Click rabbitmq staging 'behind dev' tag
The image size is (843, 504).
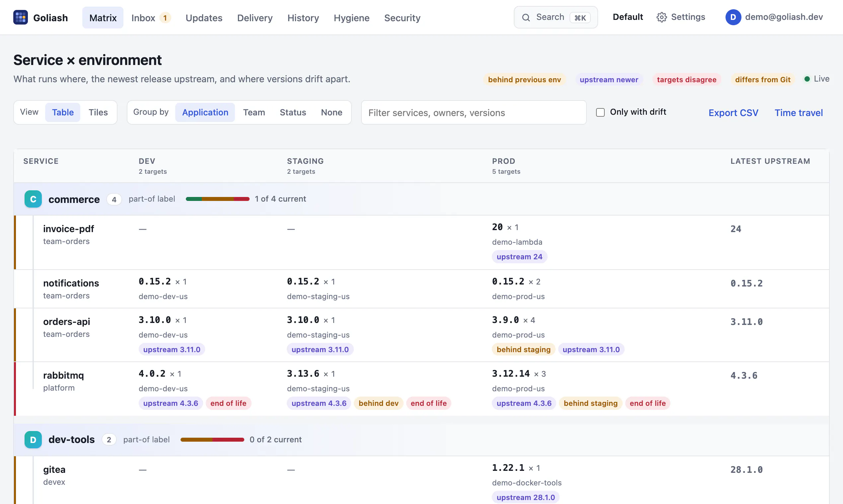coord(378,403)
